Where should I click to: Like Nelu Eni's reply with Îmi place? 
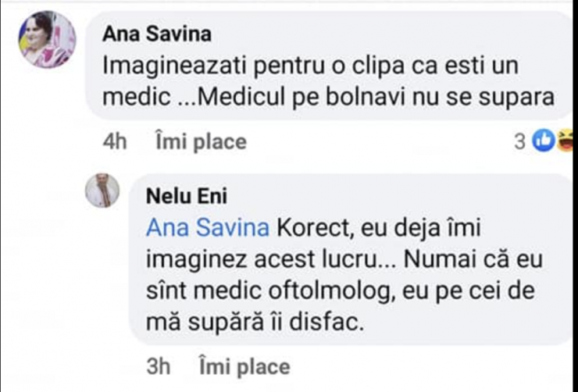tap(244, 366)
